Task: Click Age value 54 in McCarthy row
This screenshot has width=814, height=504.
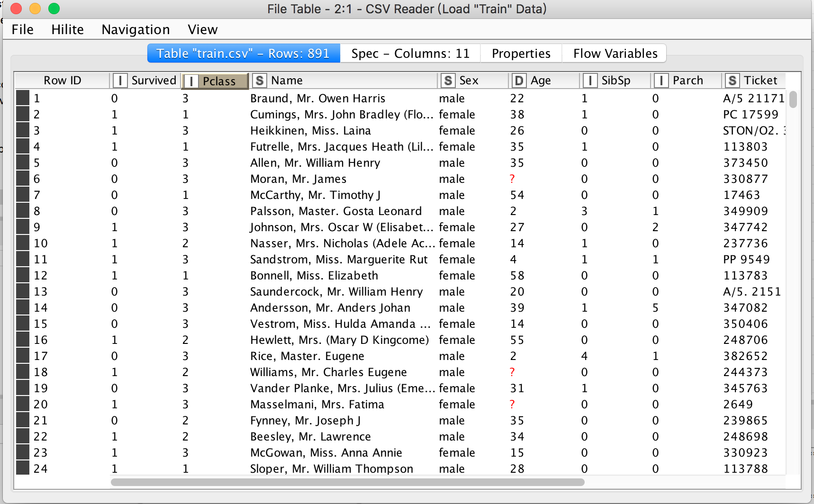Action: click(517, 195)
